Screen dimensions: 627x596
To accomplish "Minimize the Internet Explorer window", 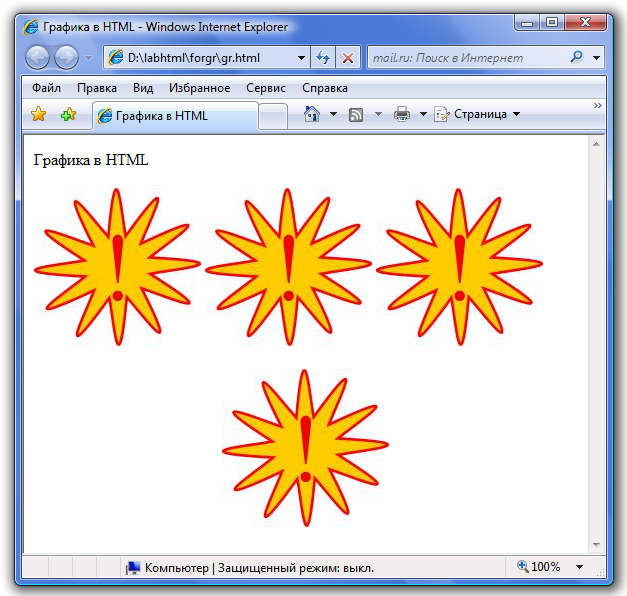I will (527, 23).
